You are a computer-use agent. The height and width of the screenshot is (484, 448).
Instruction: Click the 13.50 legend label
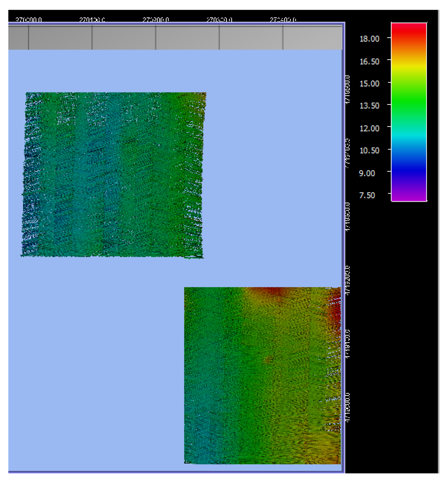point(369,106)
